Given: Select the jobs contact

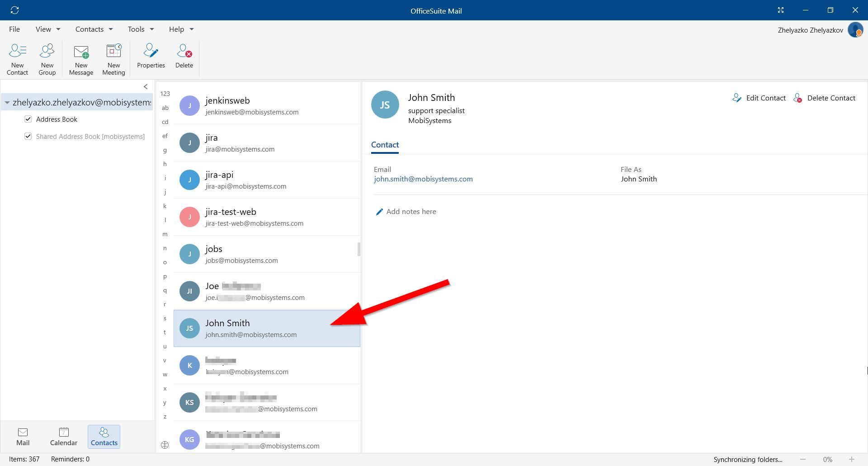Looking at the screenshot, I should [x=267, y=254].
